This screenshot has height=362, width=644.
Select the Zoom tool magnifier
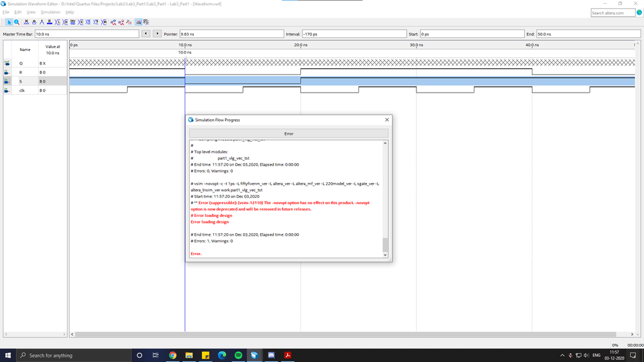pyautogui.click(x=17, y=22)
